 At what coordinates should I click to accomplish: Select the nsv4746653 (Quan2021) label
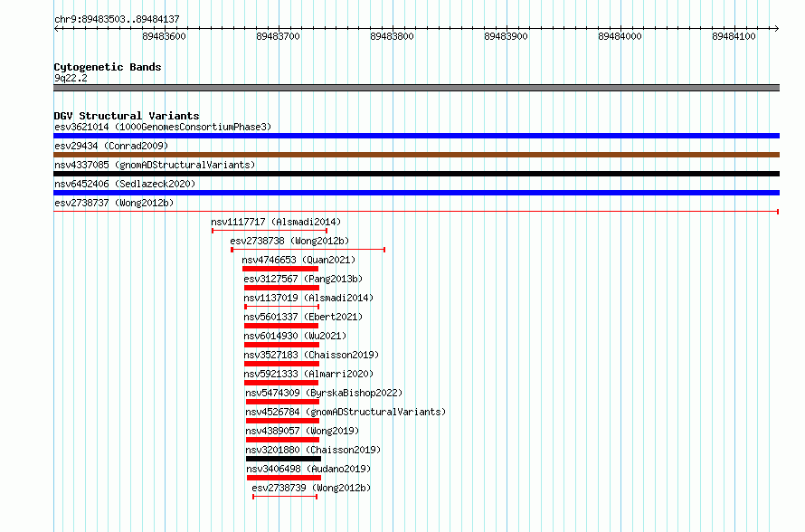tap(298, 260)
